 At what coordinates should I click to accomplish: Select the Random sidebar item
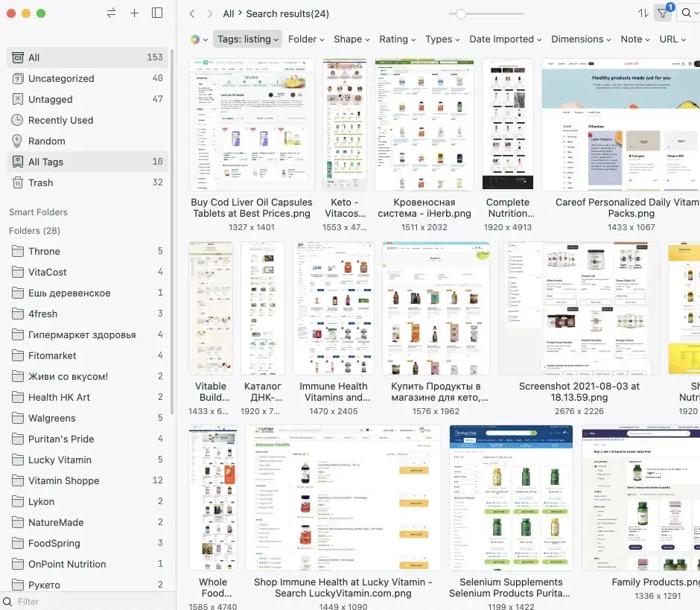[x=47, y=141]
